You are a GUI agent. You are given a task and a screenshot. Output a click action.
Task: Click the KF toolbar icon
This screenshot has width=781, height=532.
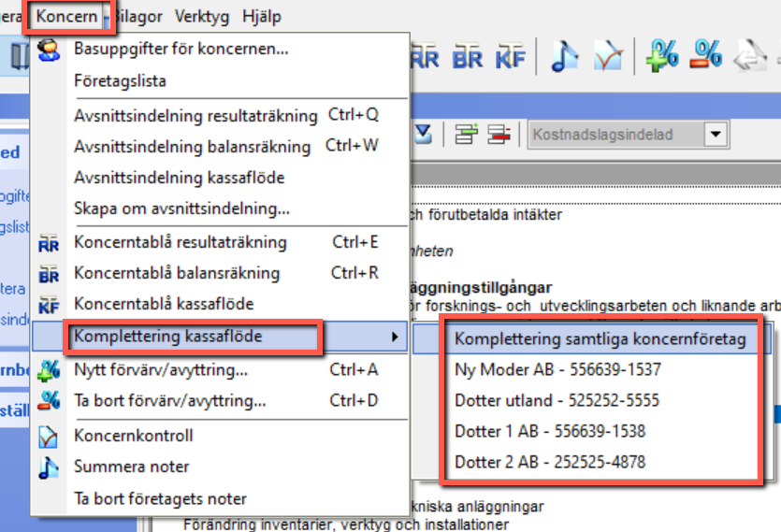(511, 56)
